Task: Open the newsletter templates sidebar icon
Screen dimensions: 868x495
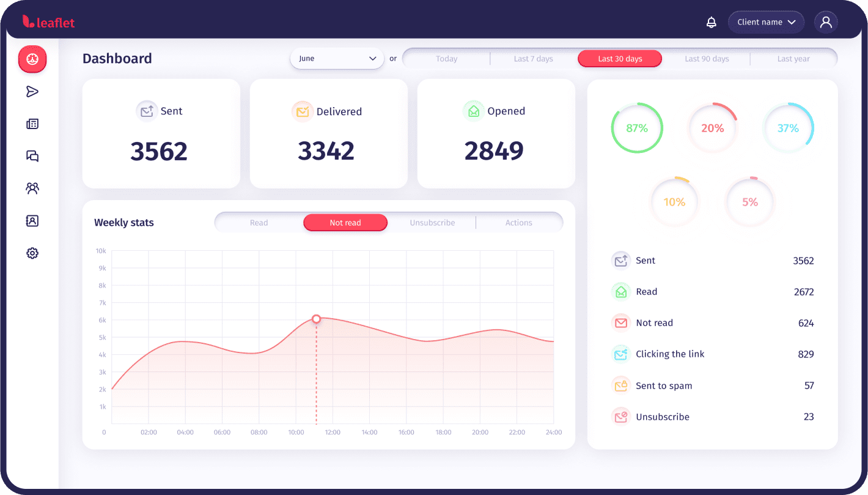Action: tap(32, 124)
